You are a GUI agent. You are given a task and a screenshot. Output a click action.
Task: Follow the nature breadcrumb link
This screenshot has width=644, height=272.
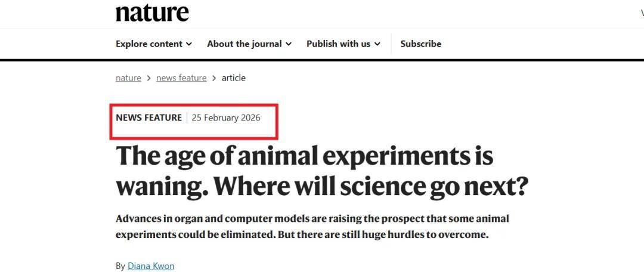click(128, 78)
